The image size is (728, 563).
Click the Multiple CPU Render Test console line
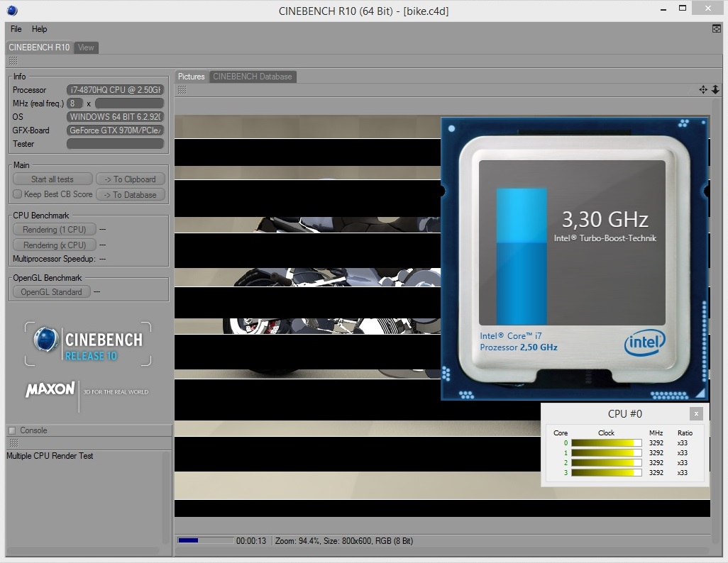pos(50,456)
